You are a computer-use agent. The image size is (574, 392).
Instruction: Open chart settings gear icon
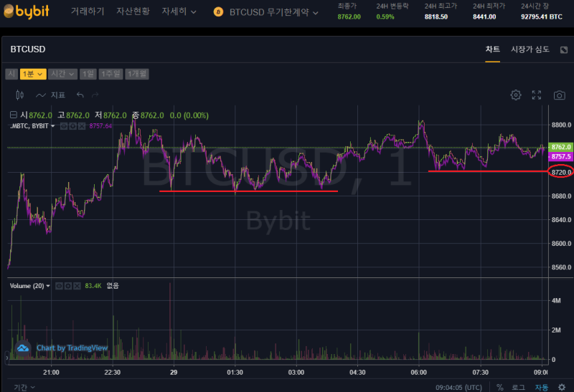pos(515,95)
